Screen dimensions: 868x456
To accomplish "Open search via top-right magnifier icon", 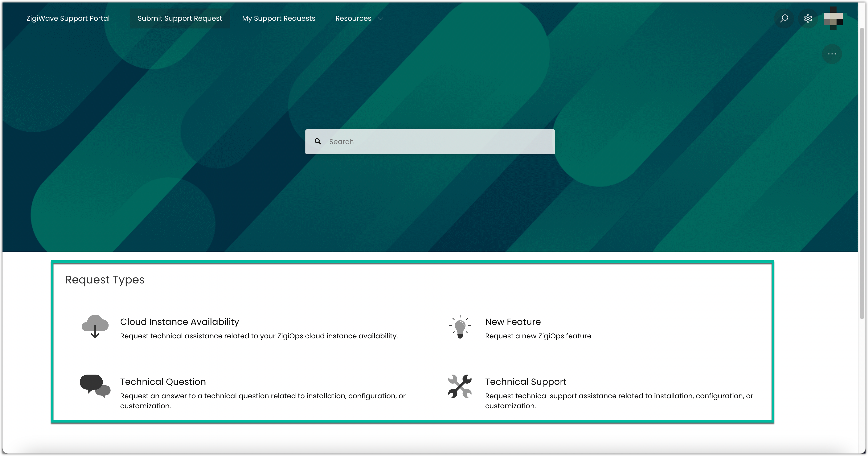I will [784, 18].
